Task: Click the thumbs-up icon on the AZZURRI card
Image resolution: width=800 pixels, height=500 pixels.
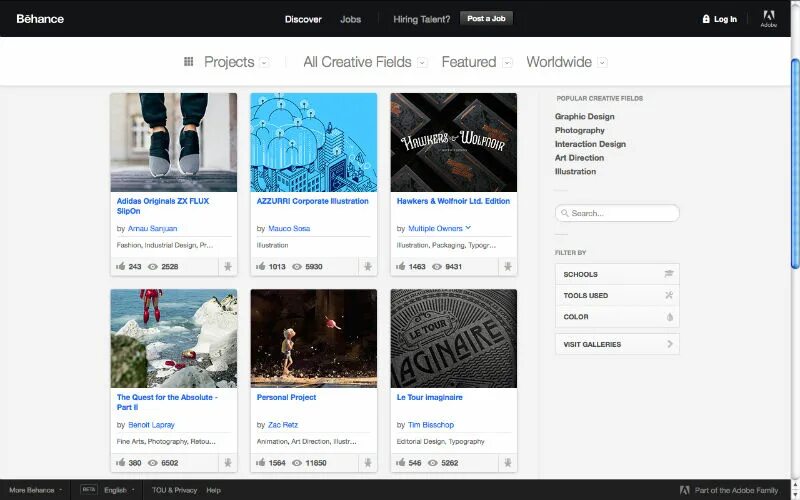Action: pos(260,266)
